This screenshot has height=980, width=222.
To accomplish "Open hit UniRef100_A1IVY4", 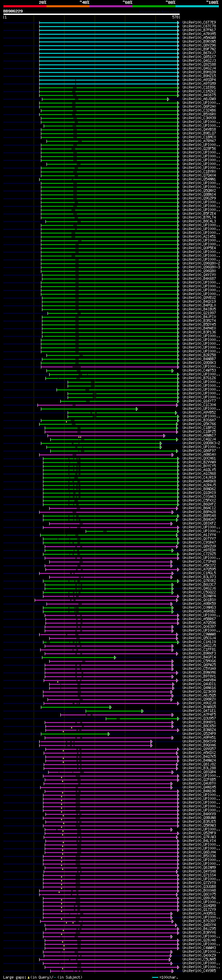I will pyautogui.click(x=199, y=535).
